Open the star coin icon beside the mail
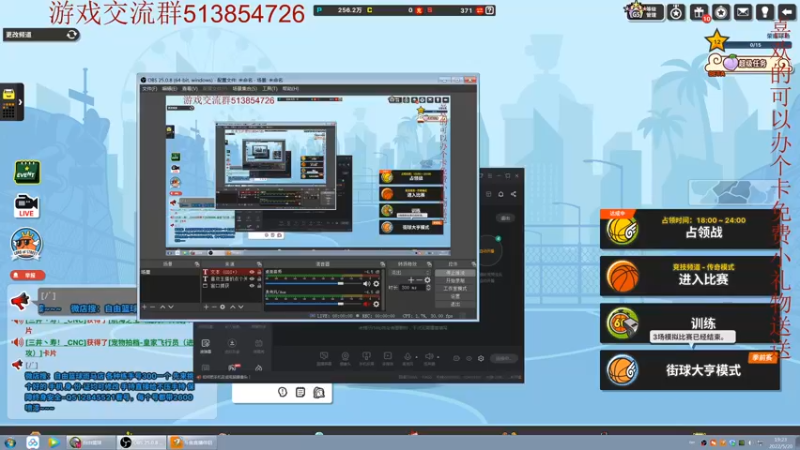This screenshot has height=450, width=800. tap(721, 12)
